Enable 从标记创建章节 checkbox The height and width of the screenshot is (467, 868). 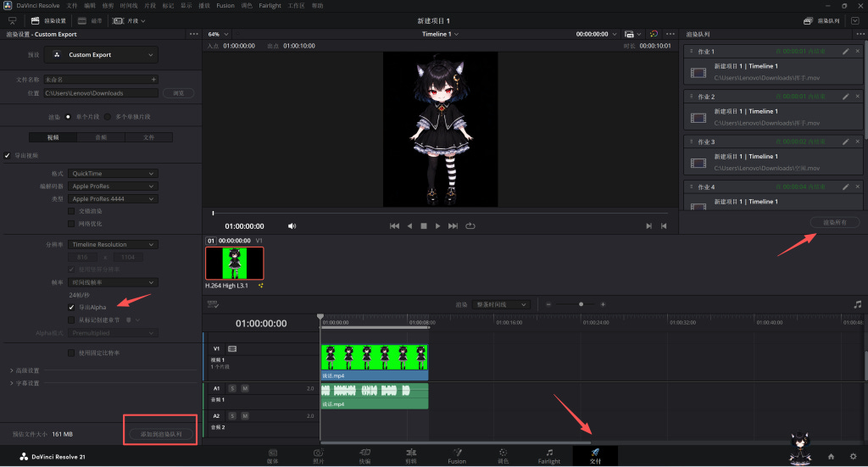click(71, 320)
